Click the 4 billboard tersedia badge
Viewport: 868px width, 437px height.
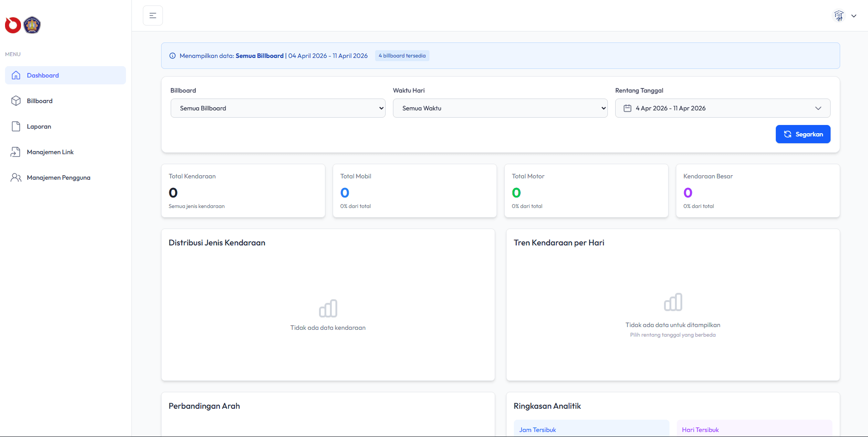402,56
